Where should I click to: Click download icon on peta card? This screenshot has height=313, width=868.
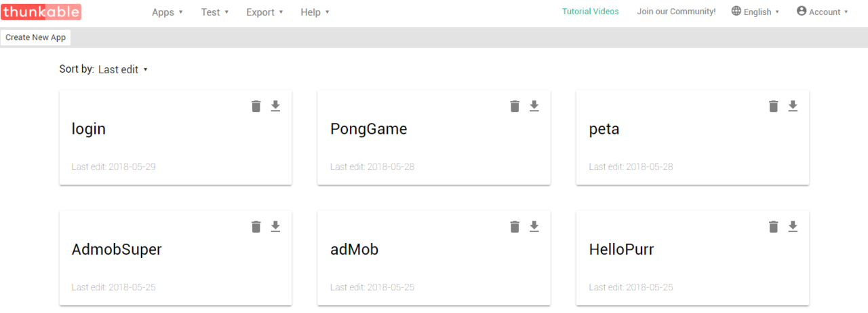[x=793, y=106]
